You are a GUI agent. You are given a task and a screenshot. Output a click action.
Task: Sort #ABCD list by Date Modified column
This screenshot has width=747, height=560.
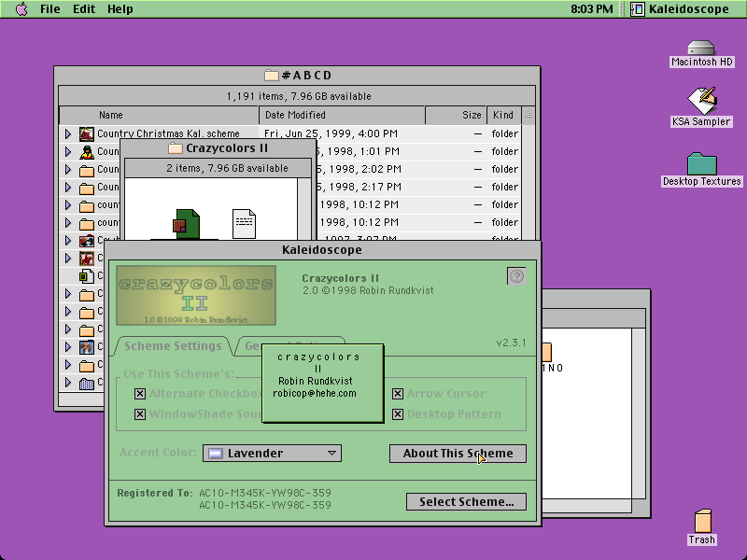342,115
